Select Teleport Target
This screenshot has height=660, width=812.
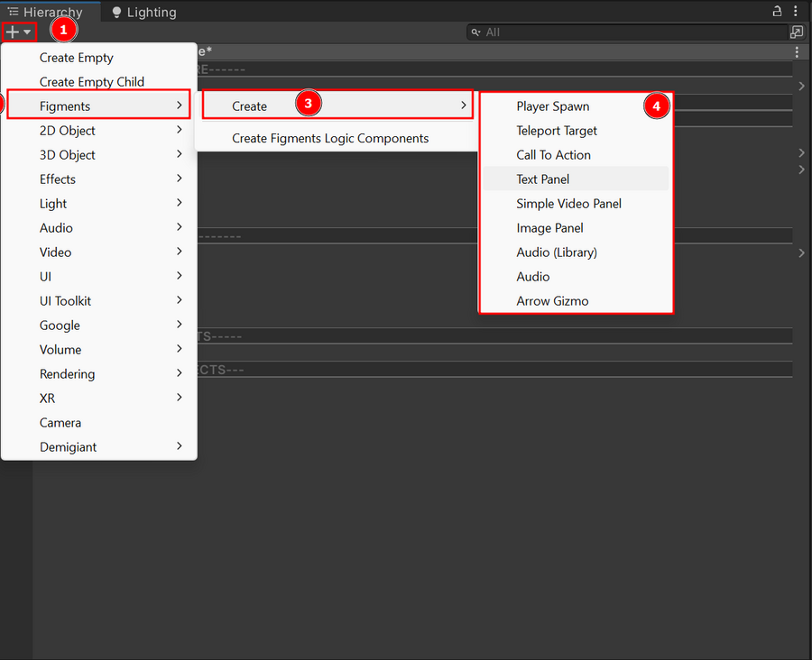coord(576,131)
